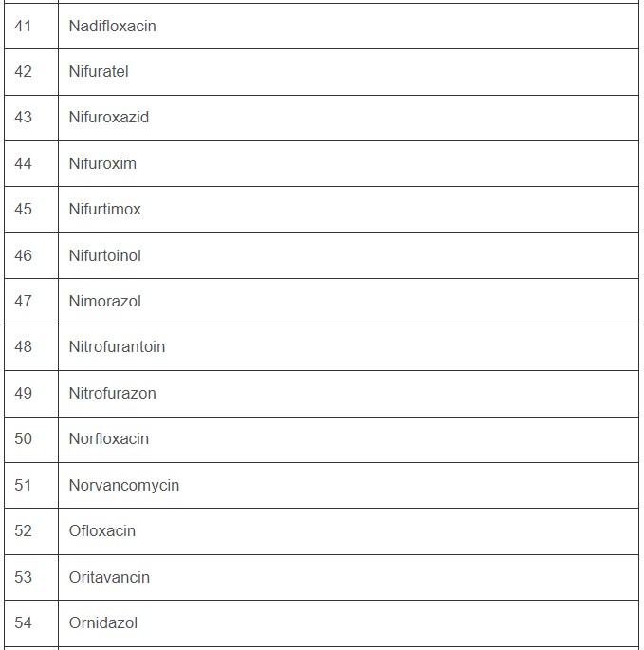Select the Ornidazol entry
This screenshot has width=644, height=650.
pos(102,622)
